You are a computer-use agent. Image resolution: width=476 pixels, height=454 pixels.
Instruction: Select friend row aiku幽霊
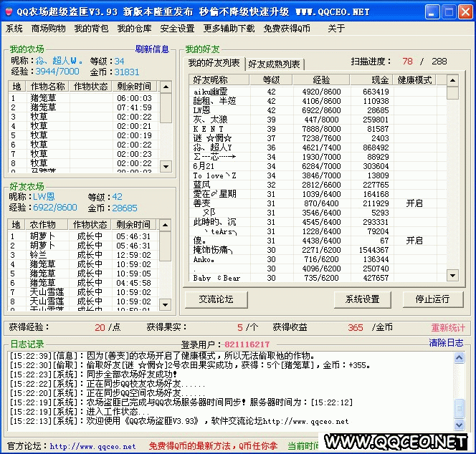(318, 92)
